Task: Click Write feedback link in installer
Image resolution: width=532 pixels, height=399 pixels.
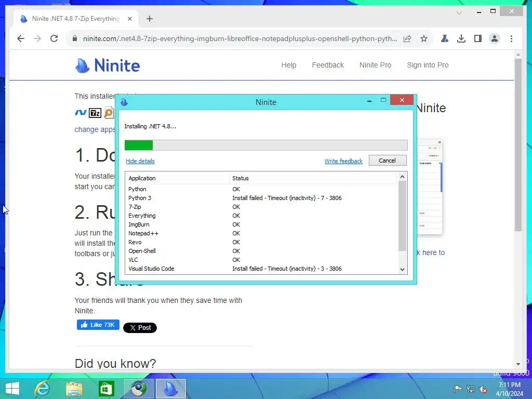Action: coord(343,161)
